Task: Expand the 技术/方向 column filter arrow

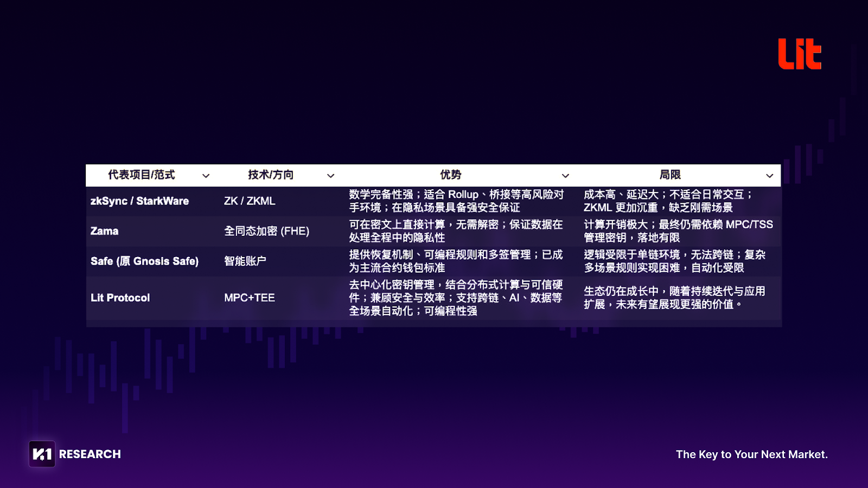Action: pyautogui.click(x=330, y=176)
